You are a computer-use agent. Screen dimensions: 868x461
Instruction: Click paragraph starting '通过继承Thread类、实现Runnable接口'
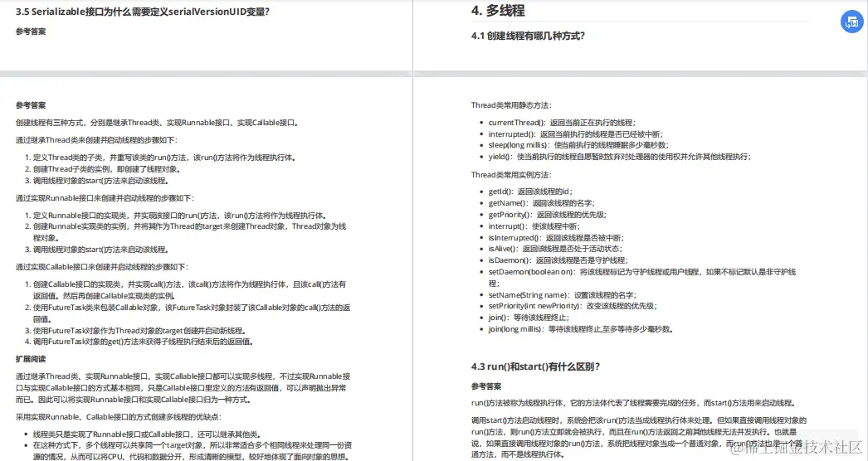point(183,388)
